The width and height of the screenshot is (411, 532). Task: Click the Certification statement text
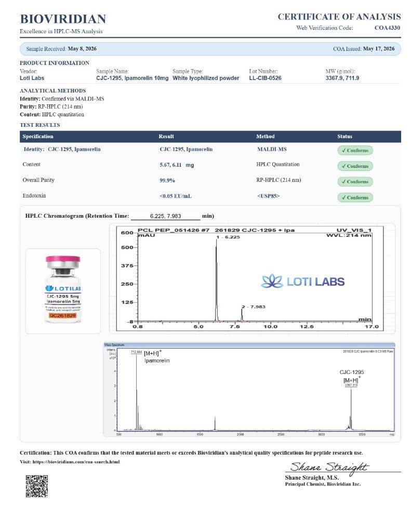[x=191, y=453]
